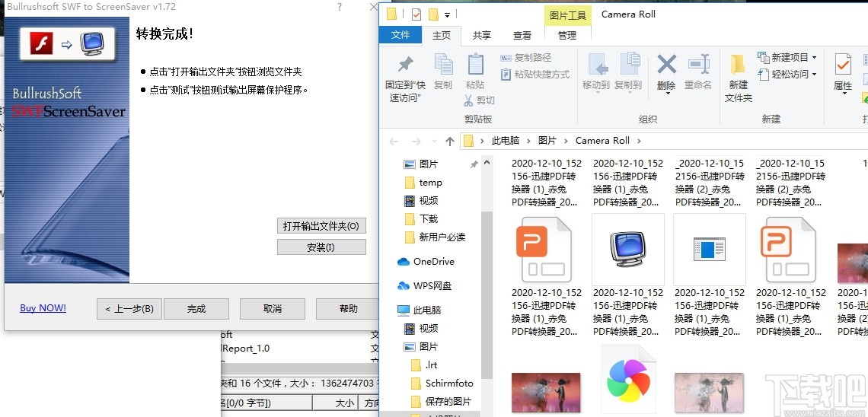Expand the chevron after Camera Roll in address bar
Image resolution: width=868 pixels, height=417 pixels.
point(639,141)
